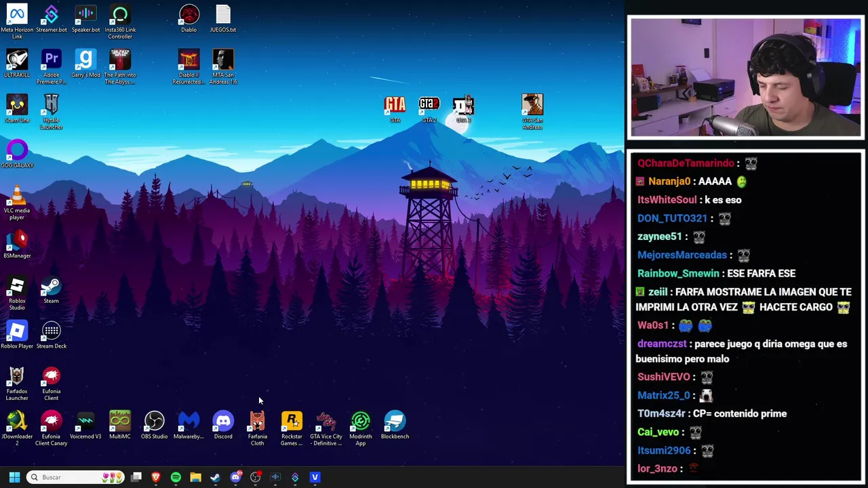The width and height of the screenshot is (868, 488).
Task: Open GTA San Andreas desktop shortcut
Action: click(x=532, y=112)
